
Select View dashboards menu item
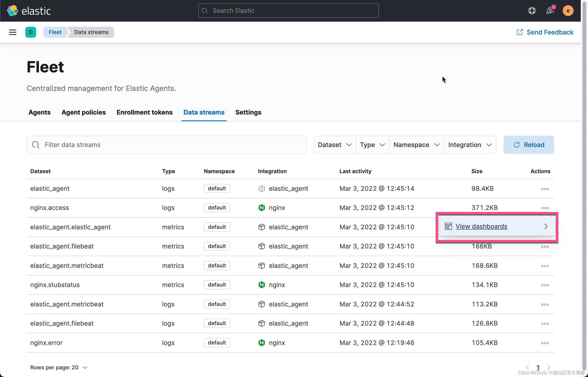tap(481, 226)
